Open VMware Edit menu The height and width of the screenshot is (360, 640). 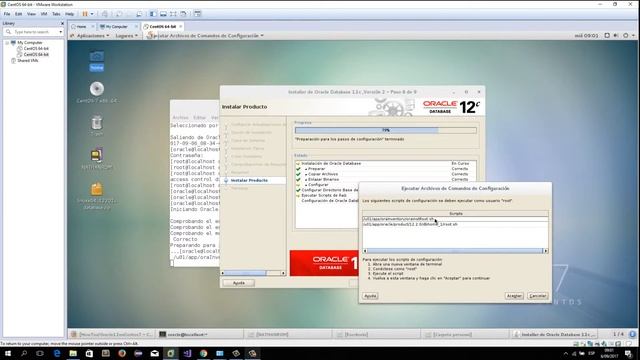[x=18, y=14]
